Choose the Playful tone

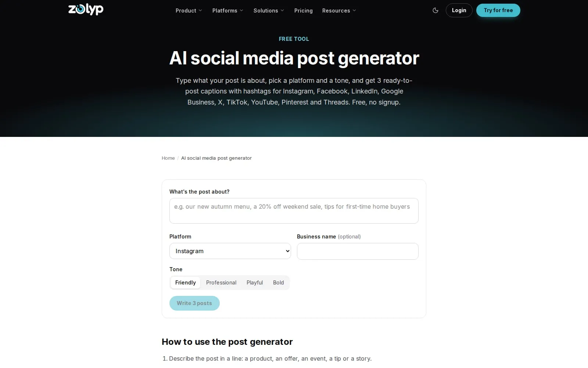(x=255, y=283)
